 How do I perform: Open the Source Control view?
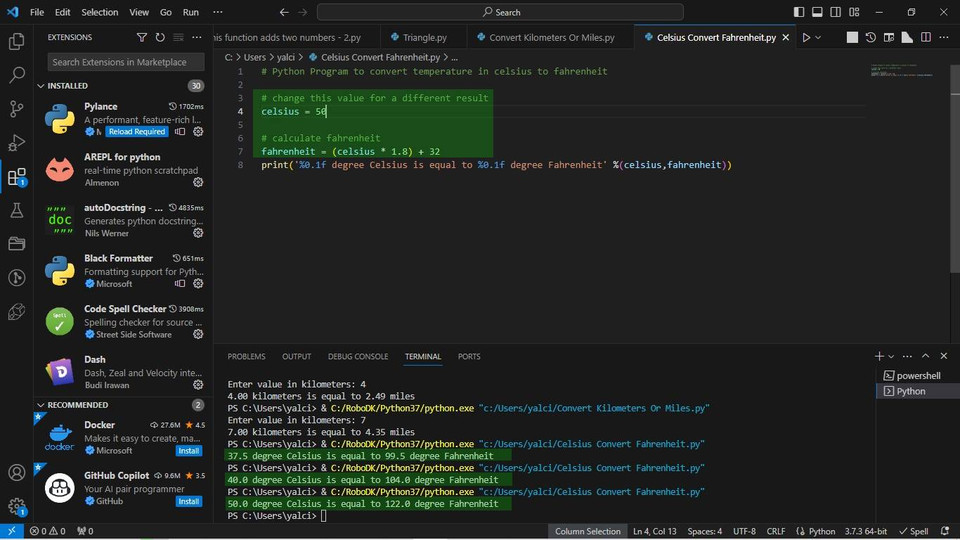click(x=16, y=109)
